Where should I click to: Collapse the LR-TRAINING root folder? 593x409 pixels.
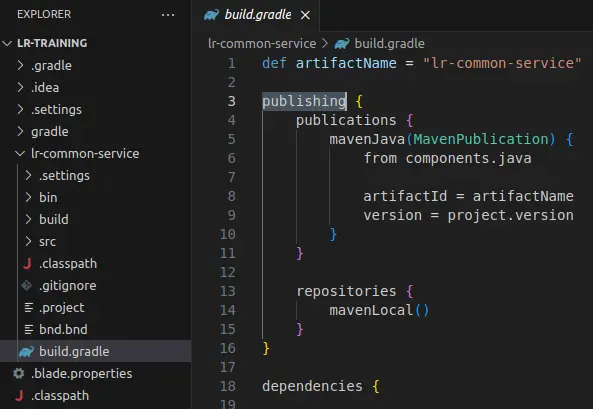coord(7,43)
